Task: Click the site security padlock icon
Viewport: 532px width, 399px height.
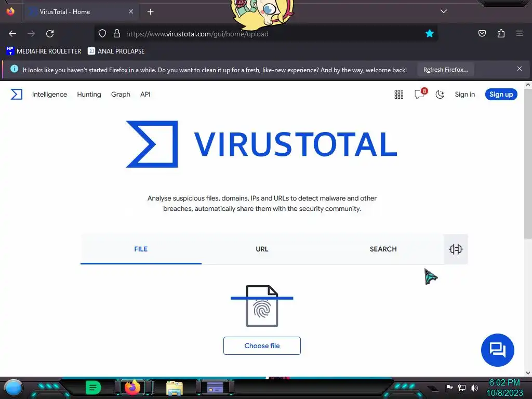Action: coord(117,34)
